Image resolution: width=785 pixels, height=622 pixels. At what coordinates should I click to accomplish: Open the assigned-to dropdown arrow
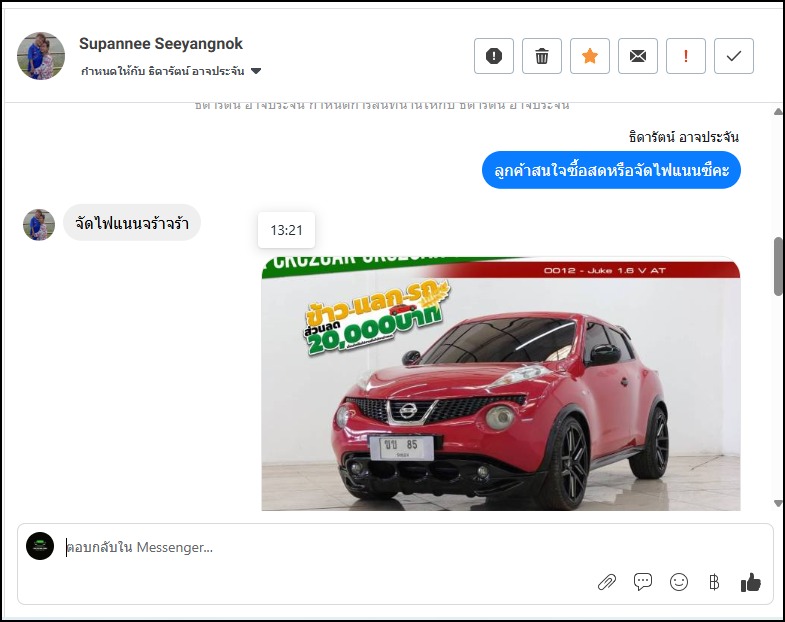pos(256,71)
